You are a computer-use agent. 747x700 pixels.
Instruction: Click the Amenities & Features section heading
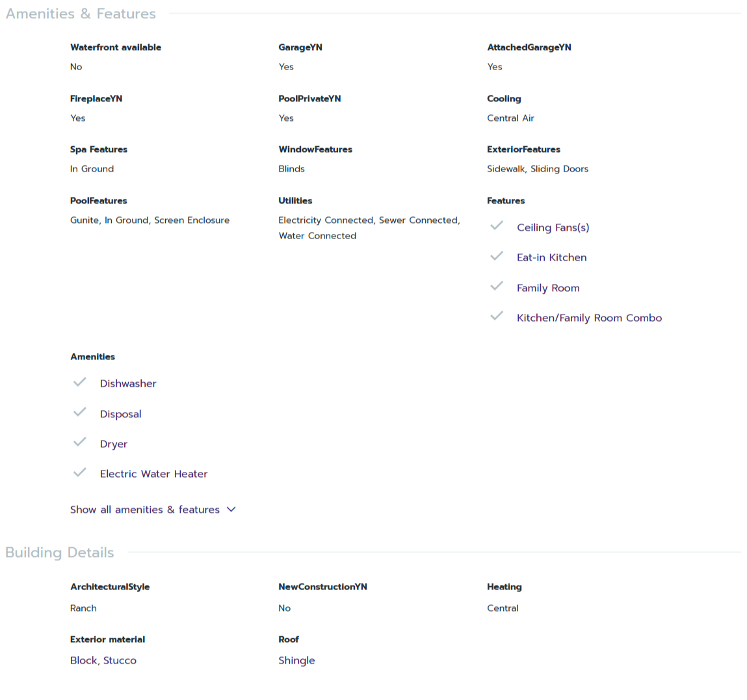pyautogui.click(x=81, y=14)
